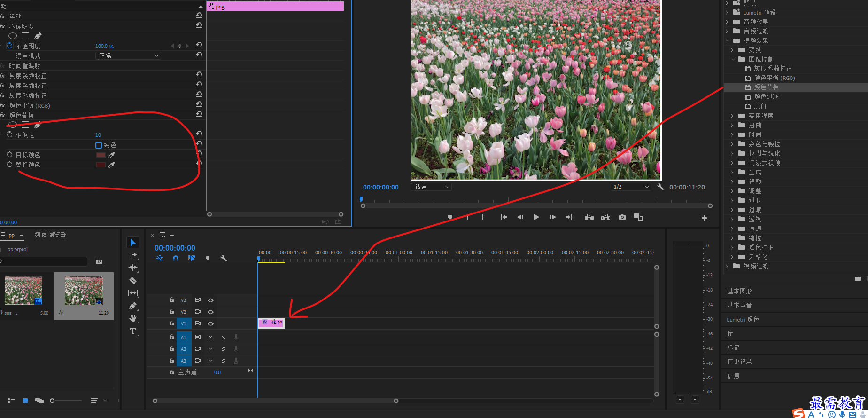Select the Type tool
This screenshot has width=868, height=418.
tap(133, 331)
